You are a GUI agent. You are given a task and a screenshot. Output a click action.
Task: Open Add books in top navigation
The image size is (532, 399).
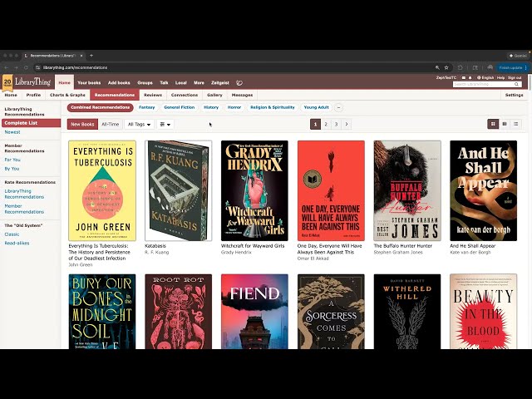tap(119, 83)
